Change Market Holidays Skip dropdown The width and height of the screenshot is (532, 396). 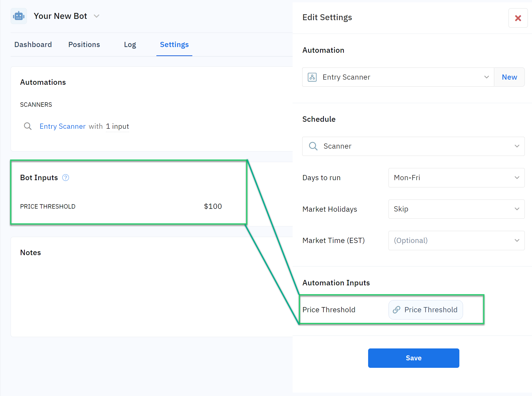tap(456, 209)
